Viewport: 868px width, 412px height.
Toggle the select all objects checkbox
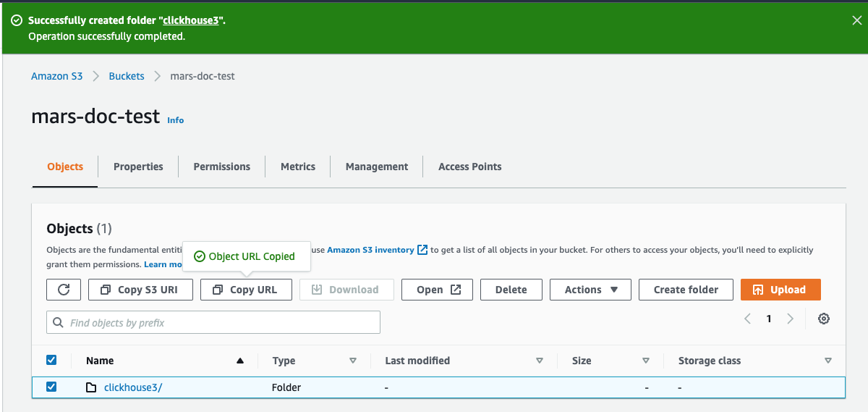(x=51, y=360)
